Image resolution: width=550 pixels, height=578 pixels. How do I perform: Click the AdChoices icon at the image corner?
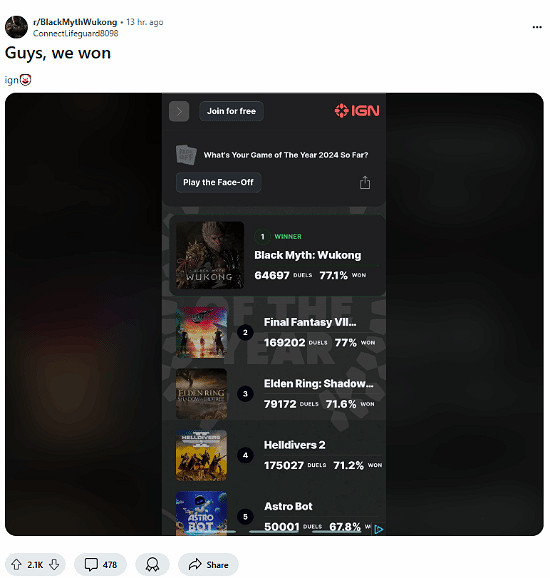click(378, 529)
